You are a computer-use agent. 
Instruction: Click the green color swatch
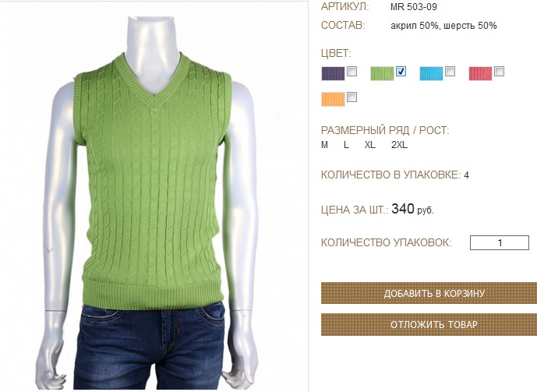click(x=382, y=73)
